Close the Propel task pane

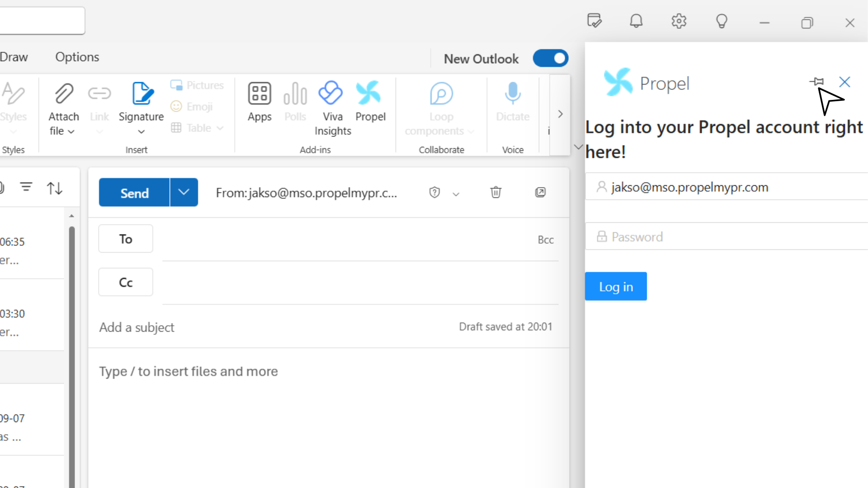pyautogui.click(x=844, y=82)
